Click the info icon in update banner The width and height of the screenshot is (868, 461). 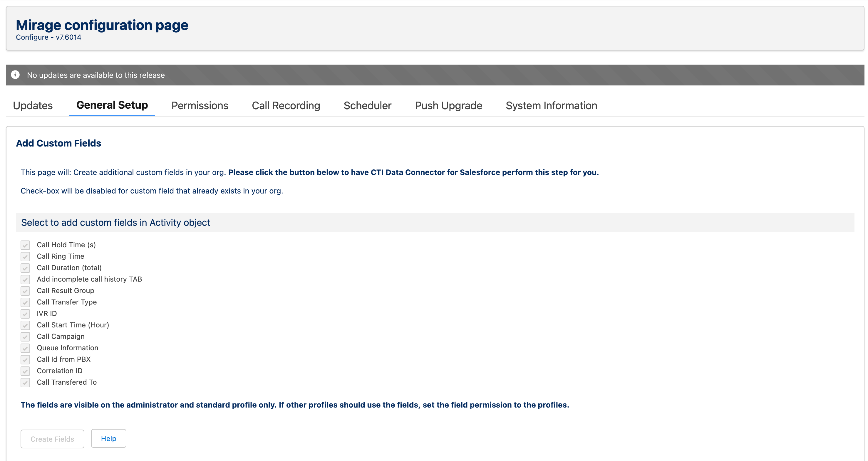coord(15,74)
